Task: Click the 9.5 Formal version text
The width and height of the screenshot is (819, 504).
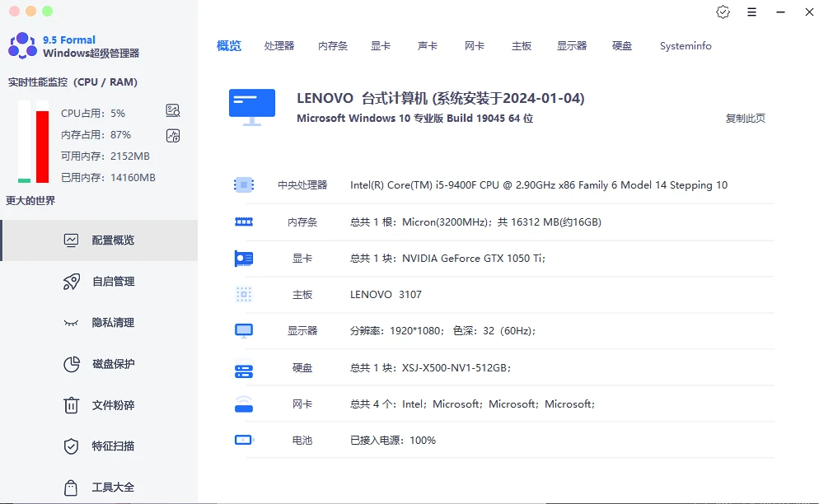Action: [69, 40]
